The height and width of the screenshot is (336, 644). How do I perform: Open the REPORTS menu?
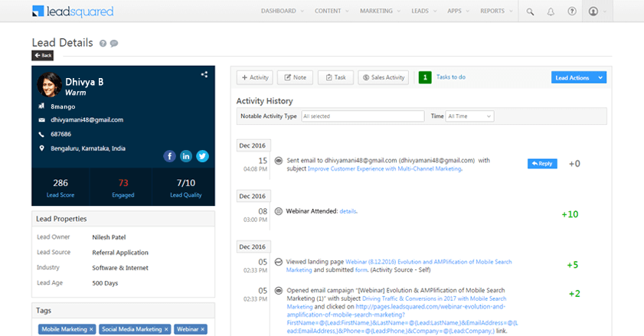click(x=496, y=11)
